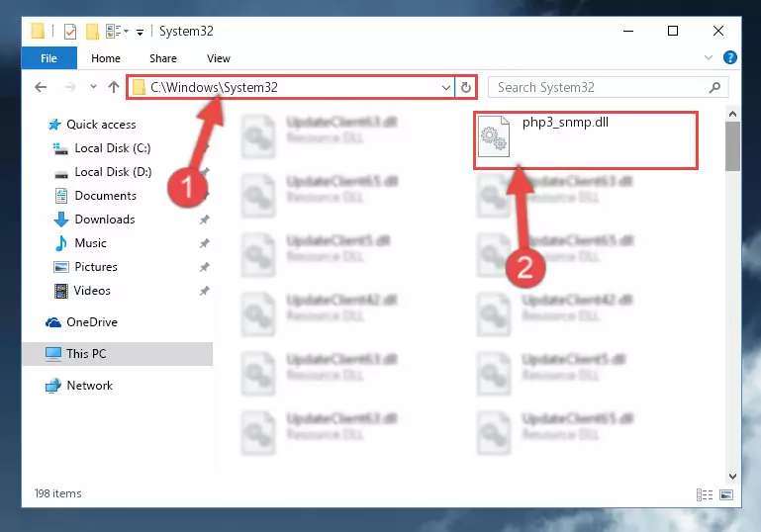Open Local Disk (C:) in sidebar
The width and height of the screenshot is (761, 532).
pos(112,148)
